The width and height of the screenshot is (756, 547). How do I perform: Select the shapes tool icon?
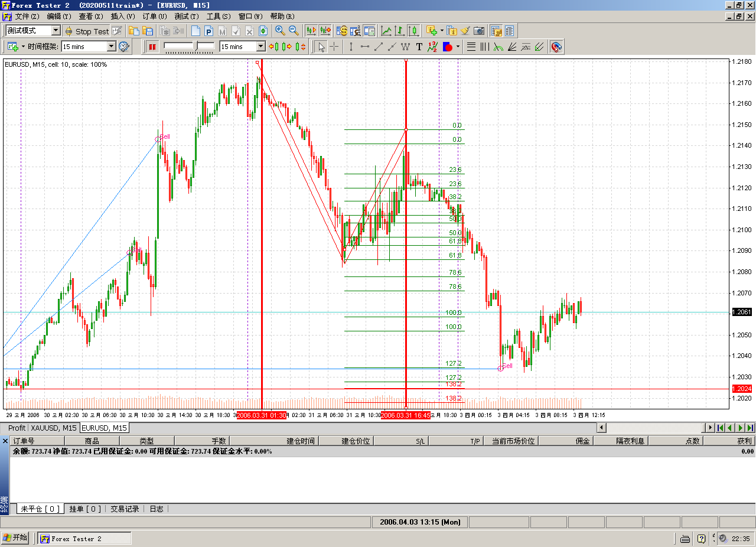pyautogui.click(x=447, y=47)
